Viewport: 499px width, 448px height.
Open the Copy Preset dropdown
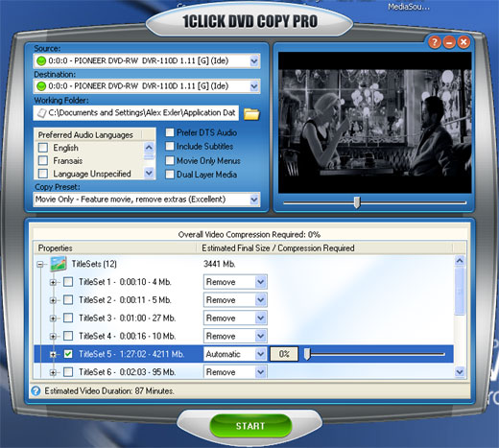click(254, 200)
